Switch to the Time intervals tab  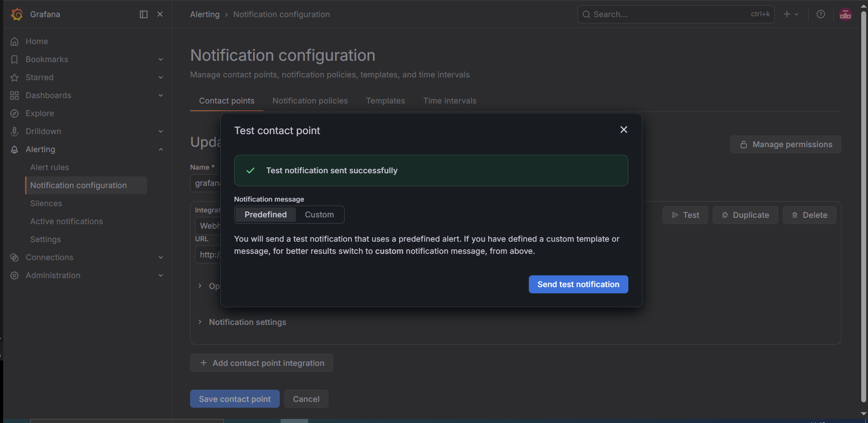[450, 101]
